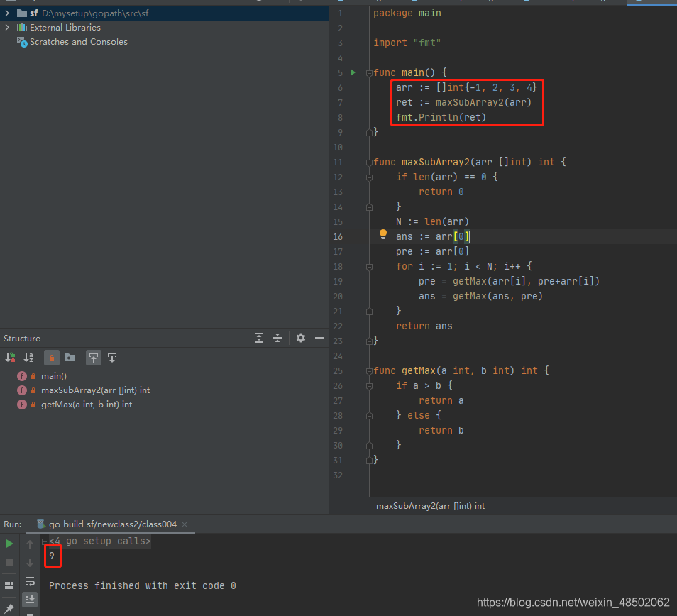Rerun program with green Run button in Run panel
Screen dimensions: 677x616
9,544
